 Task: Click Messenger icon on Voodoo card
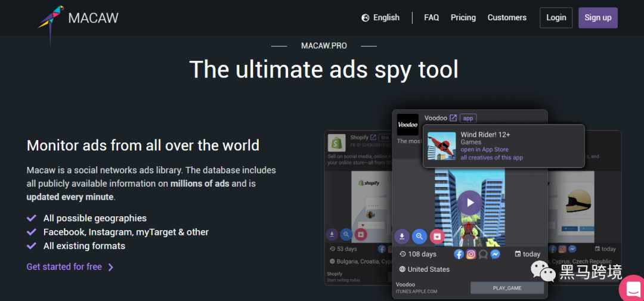[x=496, y=254]
